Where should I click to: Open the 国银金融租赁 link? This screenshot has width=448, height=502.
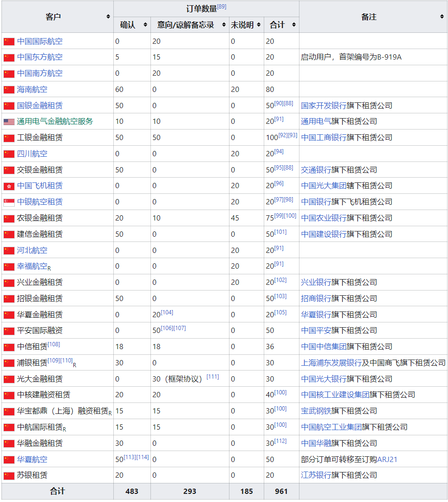coord(40,105)
